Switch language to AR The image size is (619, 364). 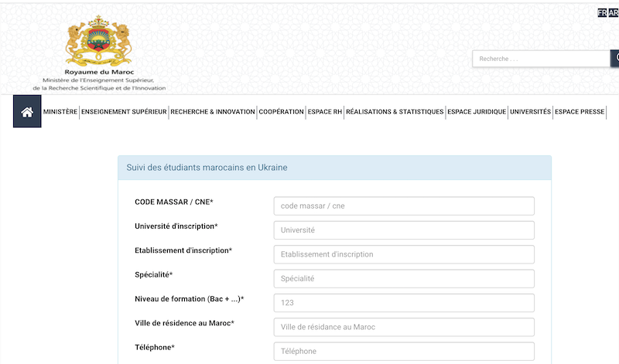tap(614, 12)
